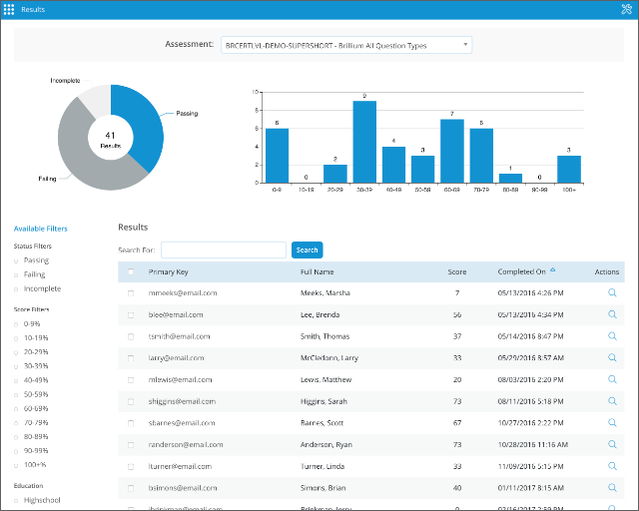Image resolution: width=639 pixels, height=511 pixels.
Task: Open the tools icon in header
Action: coord(626,9)
